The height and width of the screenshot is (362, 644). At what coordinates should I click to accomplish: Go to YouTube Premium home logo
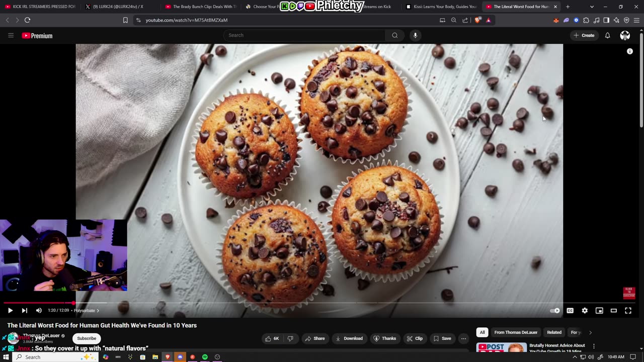tap(37, 36)
